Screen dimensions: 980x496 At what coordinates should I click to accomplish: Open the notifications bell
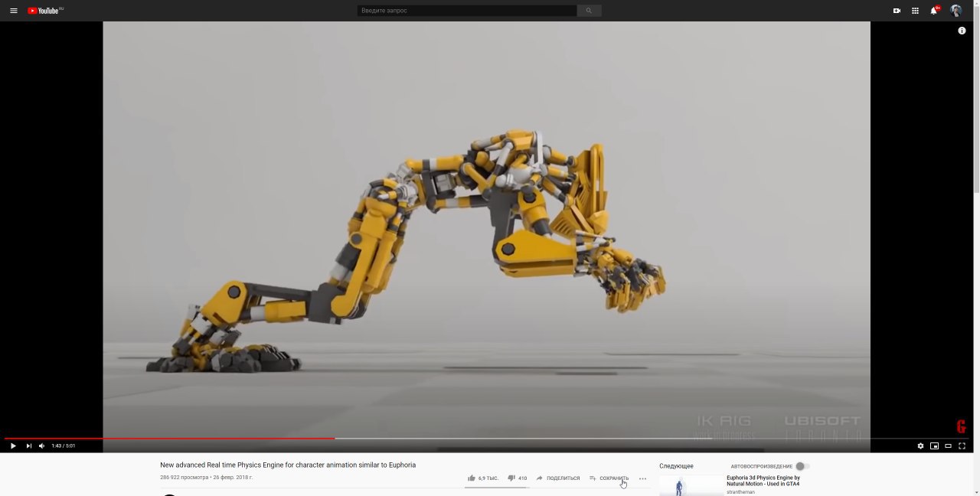[934, 10]
